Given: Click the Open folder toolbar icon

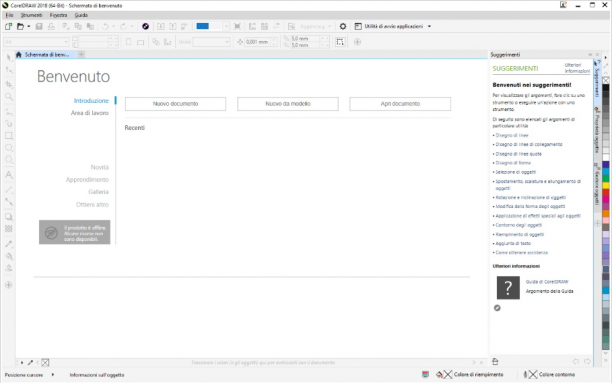Looking at the screenshot, I should point(20,27).
